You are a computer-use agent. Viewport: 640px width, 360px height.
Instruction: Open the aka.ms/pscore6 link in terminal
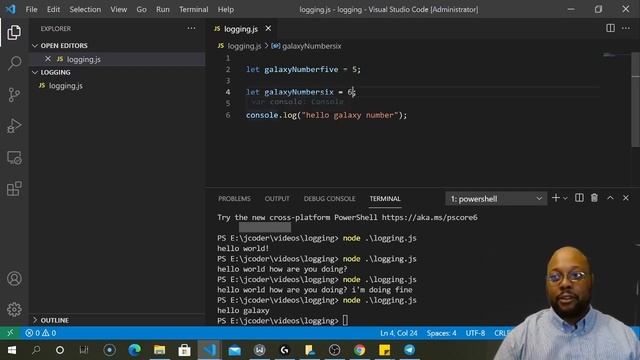point(430,218)
